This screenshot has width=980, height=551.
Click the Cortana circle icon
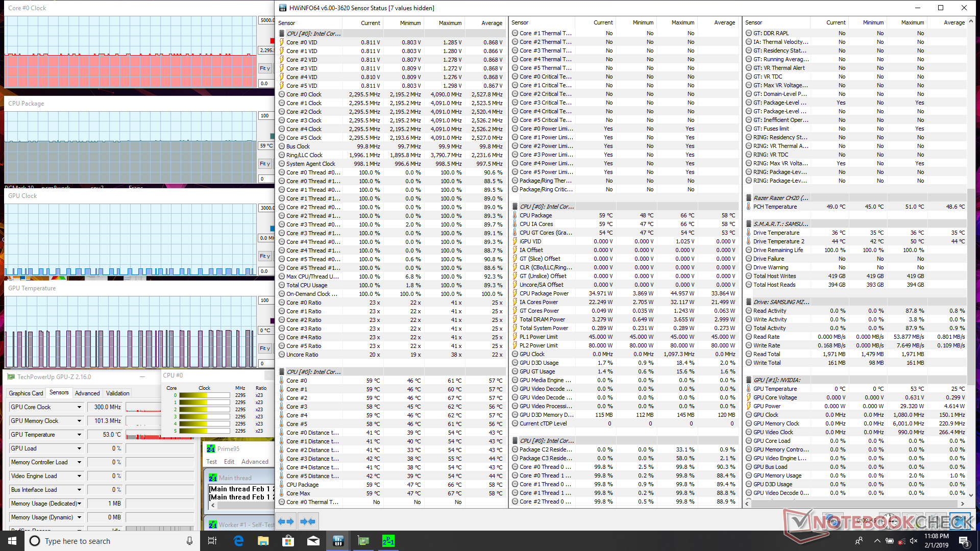pos(35,541)
